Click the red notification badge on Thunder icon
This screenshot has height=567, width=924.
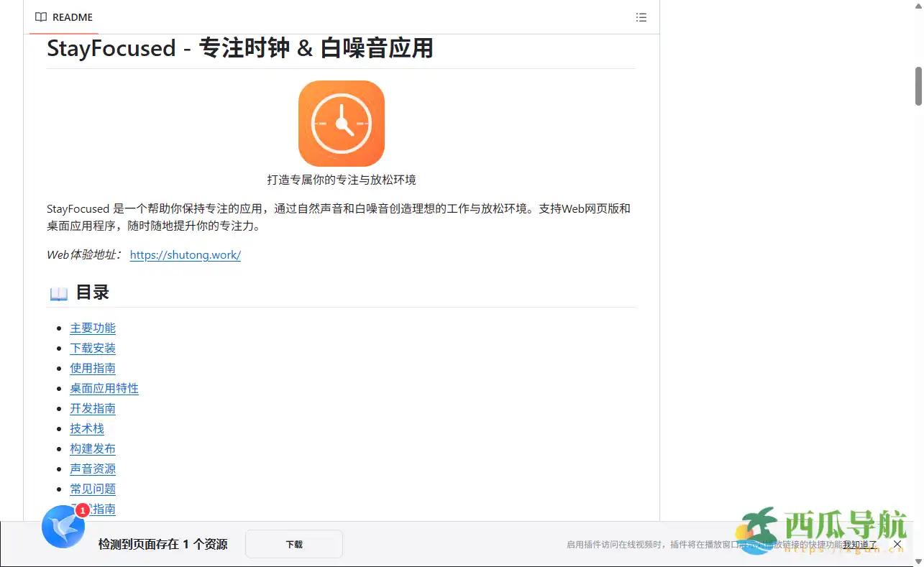[x=84, y=510]
